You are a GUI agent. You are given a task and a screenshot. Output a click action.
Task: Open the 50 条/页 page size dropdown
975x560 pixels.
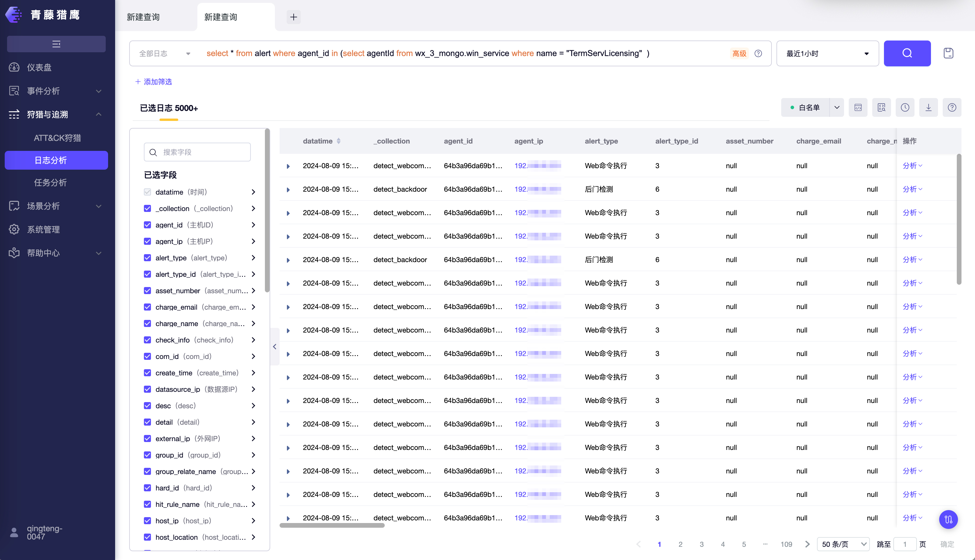pos(843,544)
